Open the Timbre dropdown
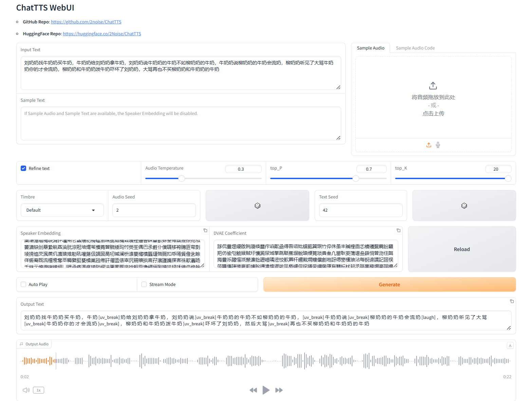Viewport: 532px width, 401px height. pyautogui.click(x=62, y=210)
